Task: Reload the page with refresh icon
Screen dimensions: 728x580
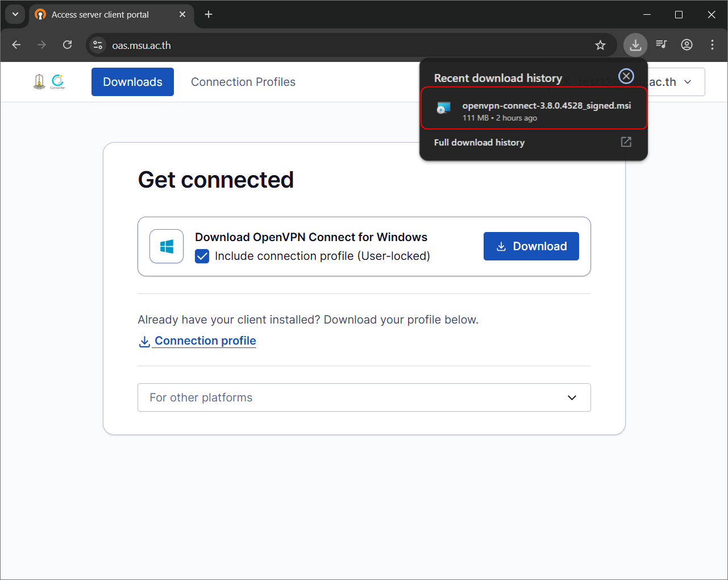Action: pos(67,45)
